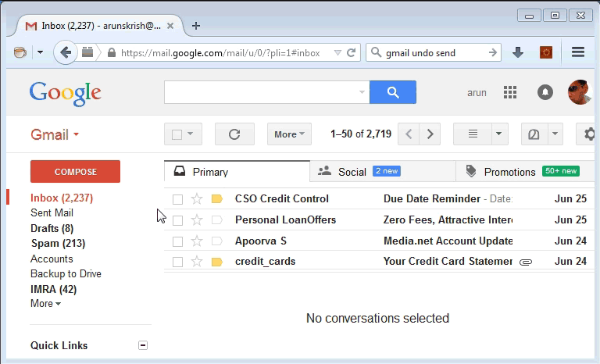Open Drafts (8) folder

(52, 229)
